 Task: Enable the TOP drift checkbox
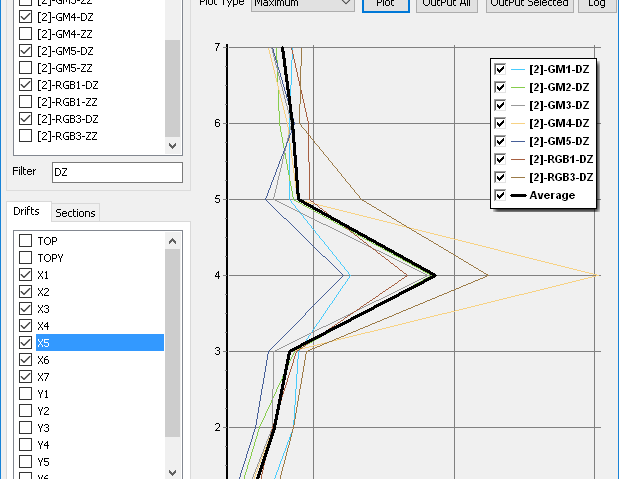26,241
